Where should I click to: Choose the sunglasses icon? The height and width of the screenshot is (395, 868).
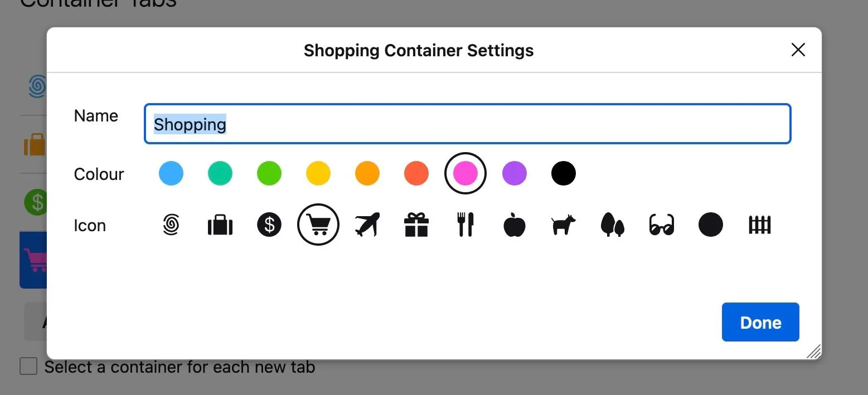point(662,225)
